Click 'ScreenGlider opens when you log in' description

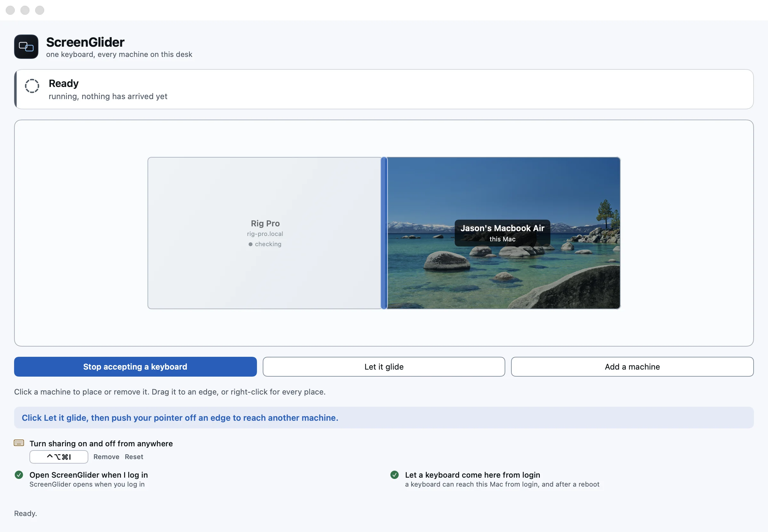click(x=87, y=484)
